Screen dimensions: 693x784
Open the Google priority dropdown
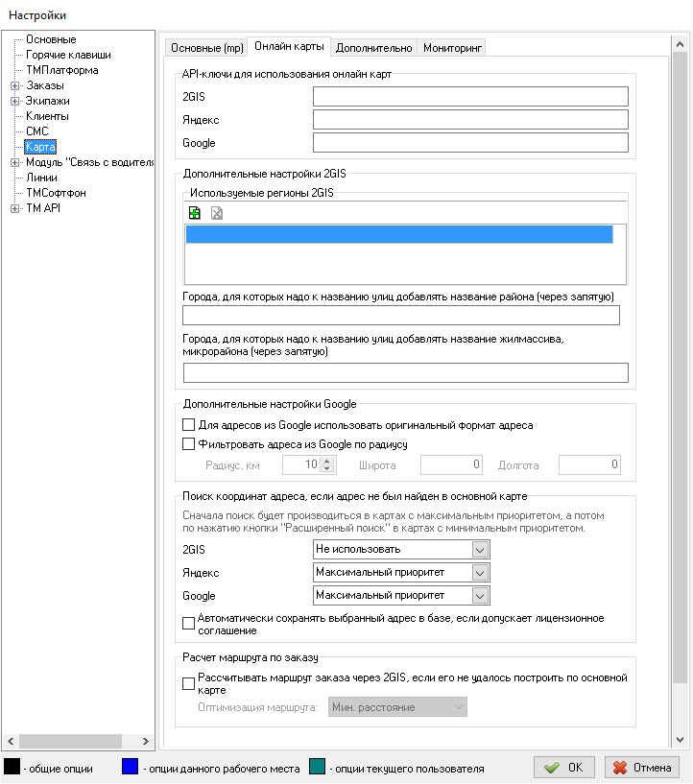click(481, 596)
